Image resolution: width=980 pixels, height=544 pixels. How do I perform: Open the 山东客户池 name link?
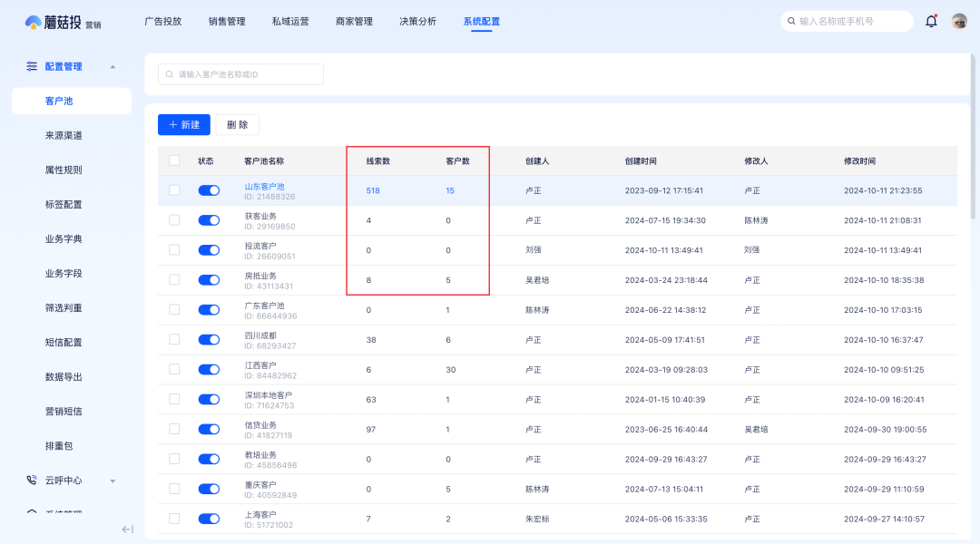pyautogui.click(x=264, y=186)
